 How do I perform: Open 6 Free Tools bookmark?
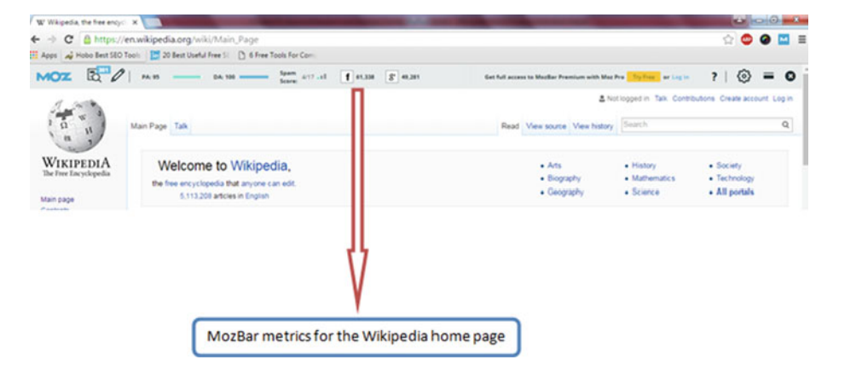pyautogui.click(x=276, y=56)
